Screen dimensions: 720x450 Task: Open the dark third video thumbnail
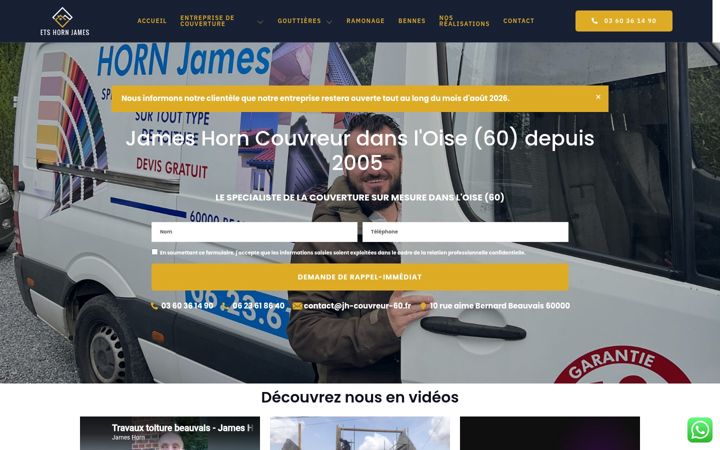click(x=550, y=433)
